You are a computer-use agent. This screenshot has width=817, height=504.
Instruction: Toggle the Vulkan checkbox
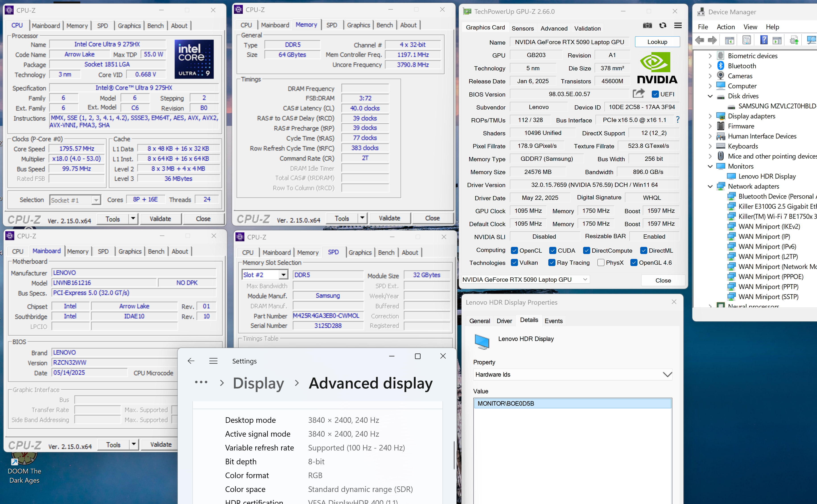pyautogui.click(x=514, y=263)
